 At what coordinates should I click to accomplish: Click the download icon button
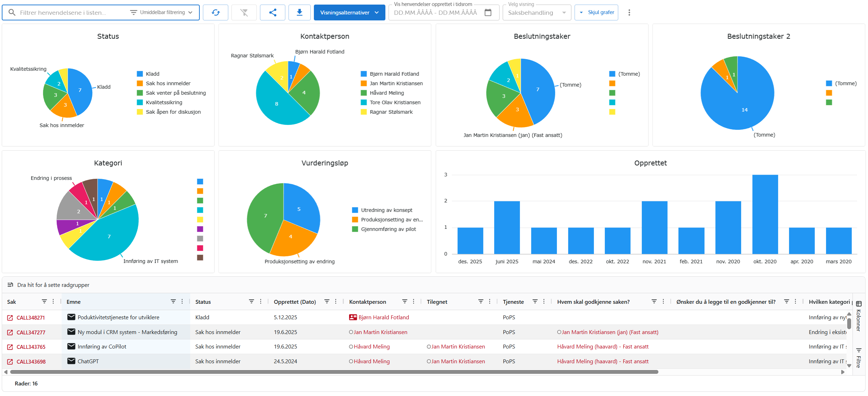click(x=299, y=13)
